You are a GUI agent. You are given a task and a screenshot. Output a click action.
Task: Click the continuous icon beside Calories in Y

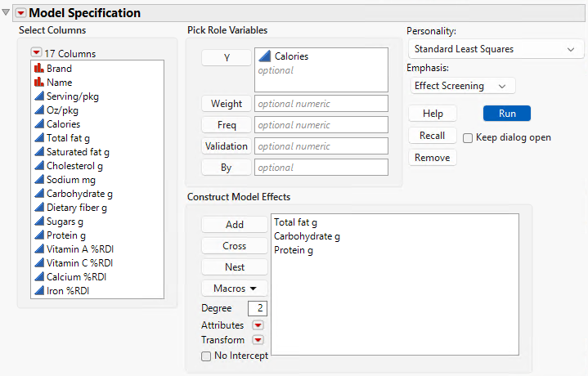(x=264, y=57)
